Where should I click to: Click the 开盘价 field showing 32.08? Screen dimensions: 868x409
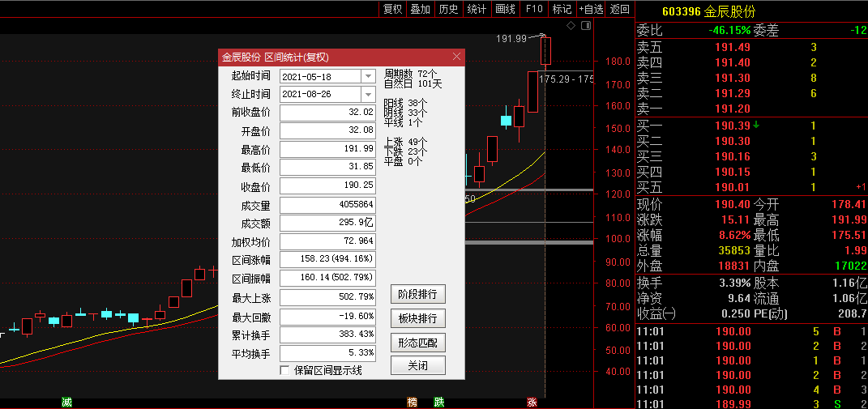tap(327, 131)
